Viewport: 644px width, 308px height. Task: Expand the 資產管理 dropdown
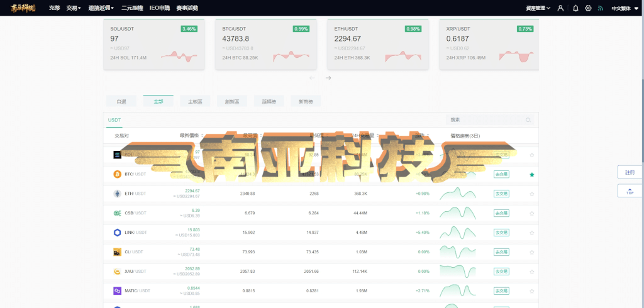click(538, 8)
